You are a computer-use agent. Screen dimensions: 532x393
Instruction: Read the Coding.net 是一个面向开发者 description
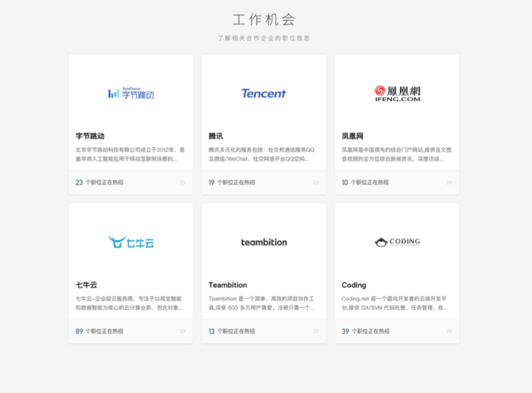394,303
